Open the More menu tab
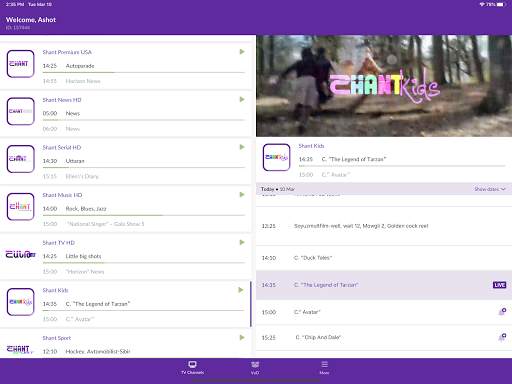 [x=324, y=368]
